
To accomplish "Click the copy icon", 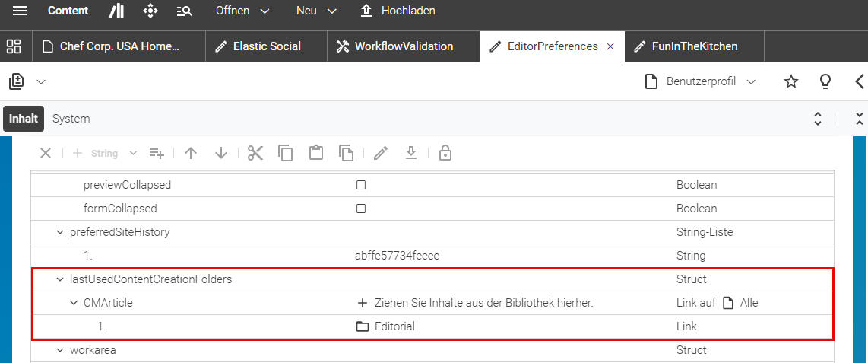I will tap(286, 153).
